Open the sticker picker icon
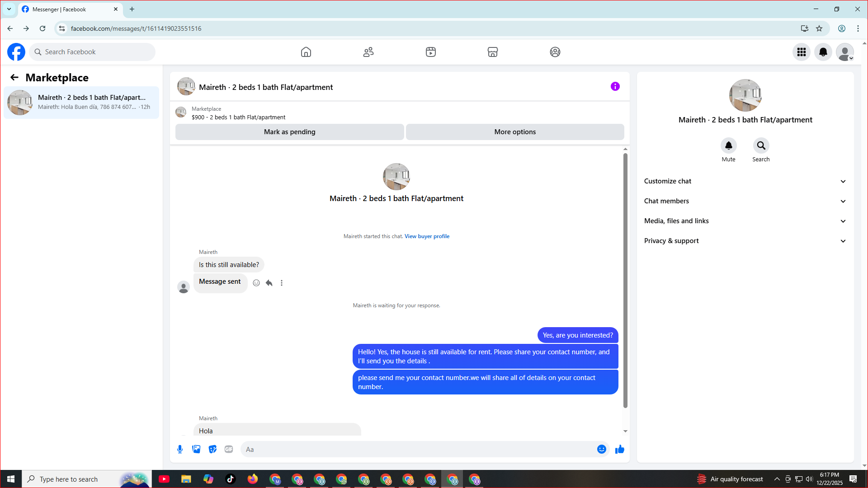The image size is (868, 488). (212, 449)
